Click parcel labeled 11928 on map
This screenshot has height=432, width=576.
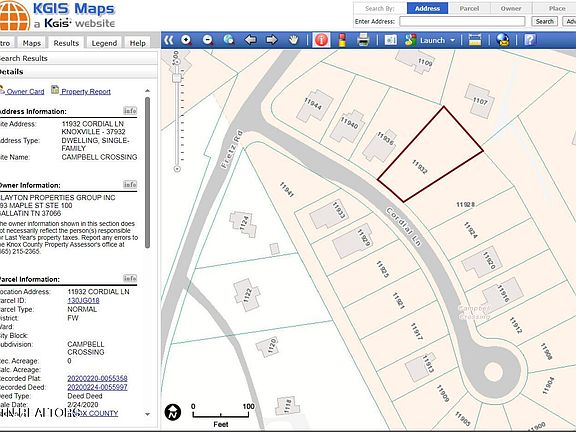point(465,204)
